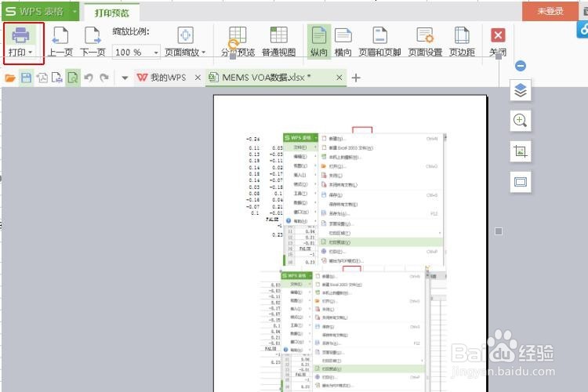
Task: Close print preview with 关闭 button
Action: click(x=498, y=42)
